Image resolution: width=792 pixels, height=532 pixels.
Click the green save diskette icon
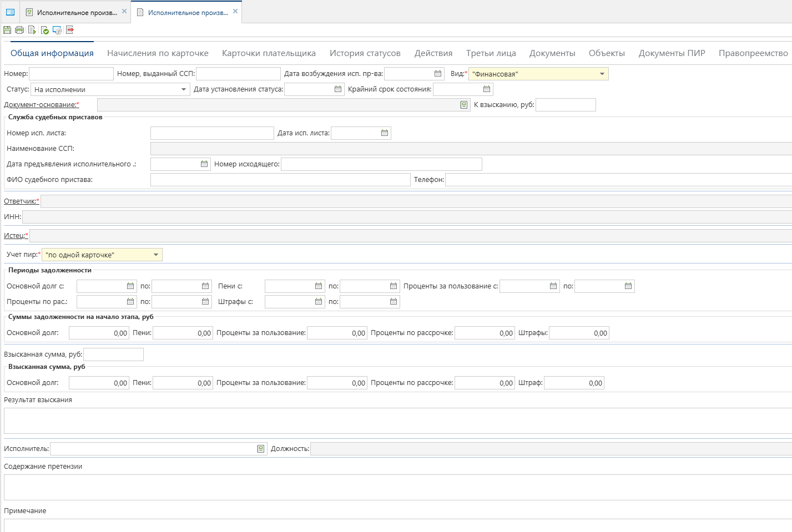[x=7, y=30]
